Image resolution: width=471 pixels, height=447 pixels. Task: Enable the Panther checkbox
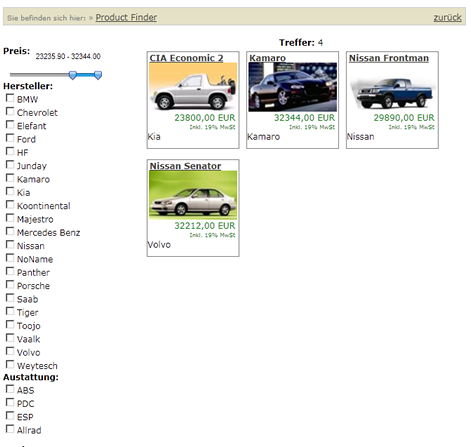click(x=10, y=271)
